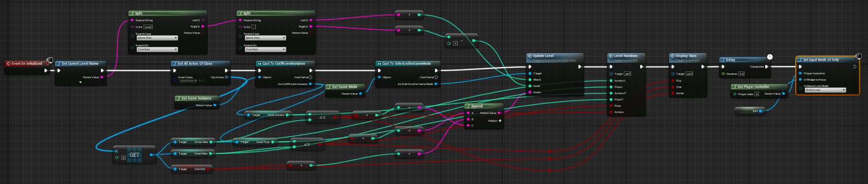The height and width of the screenshot is (184, 868).
Task: Open the In Mouse Lock Mode dropdown
Action: click(826, 90)
